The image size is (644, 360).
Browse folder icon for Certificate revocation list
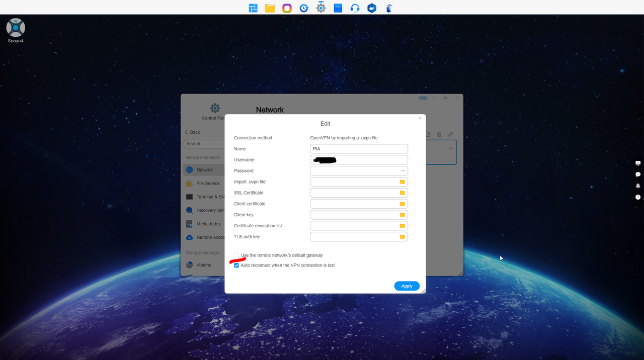tap(403, 226)
